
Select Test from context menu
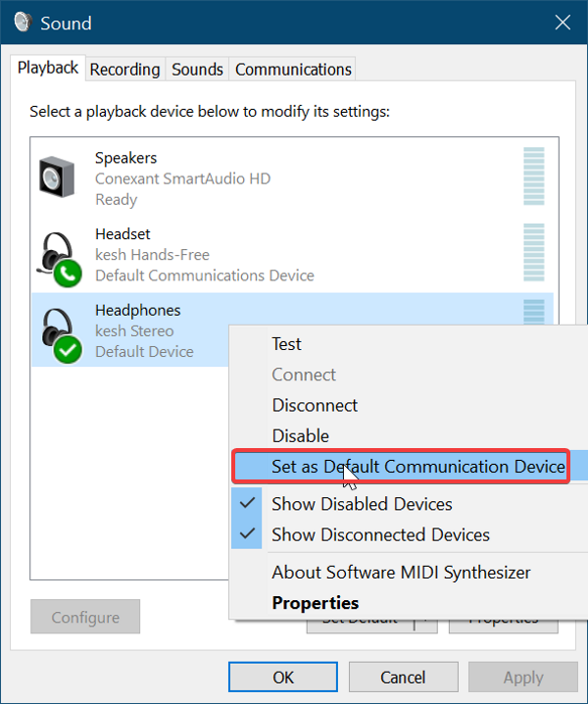tap(286, 344)
